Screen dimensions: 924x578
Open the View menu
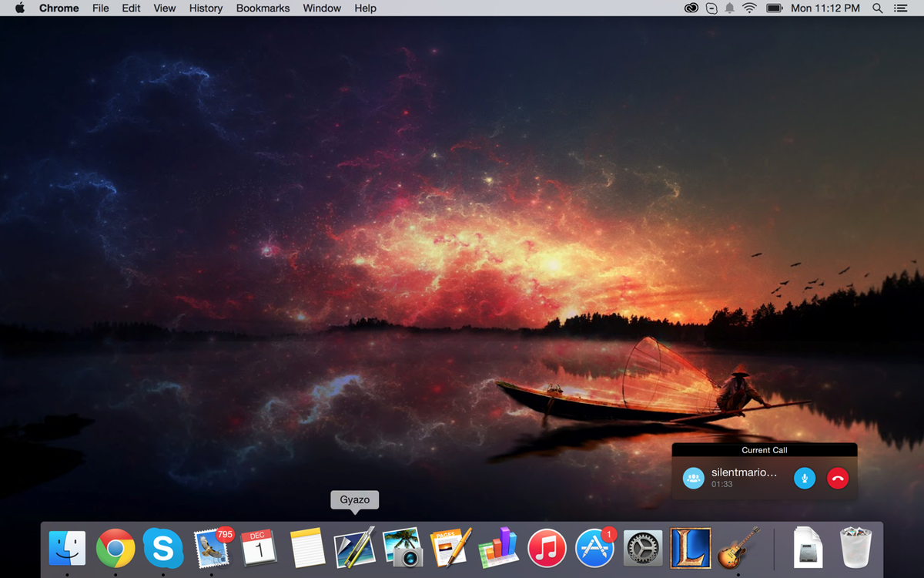point(165,8)
